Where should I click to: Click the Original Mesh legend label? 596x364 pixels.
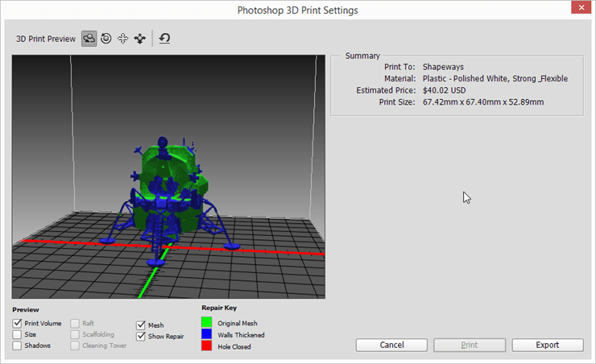click(x=238, y=324)
